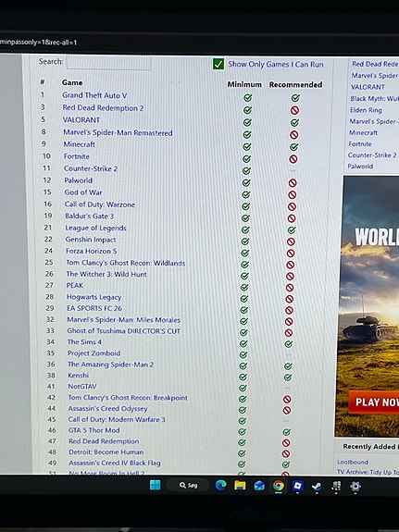The image size is (399, 532).
Task: Open the Mail taskbar icon
Action: pos(259,486)
